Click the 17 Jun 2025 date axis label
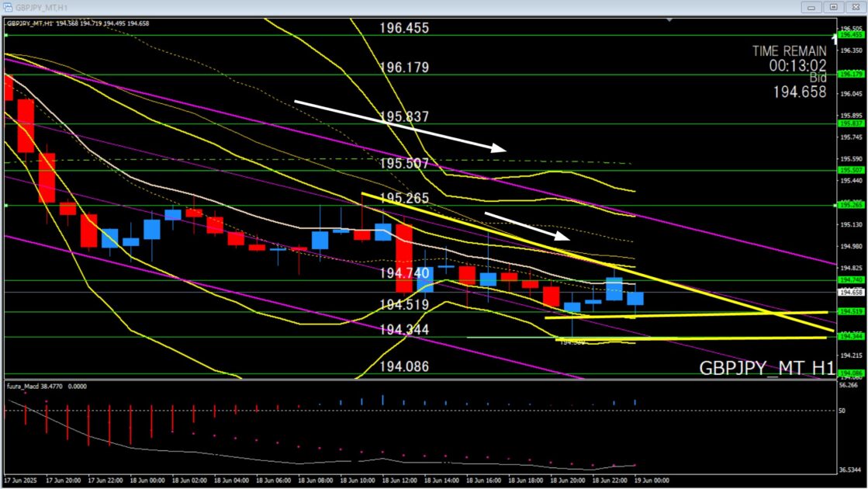868x489 pixels. click(x=22, y=480)
